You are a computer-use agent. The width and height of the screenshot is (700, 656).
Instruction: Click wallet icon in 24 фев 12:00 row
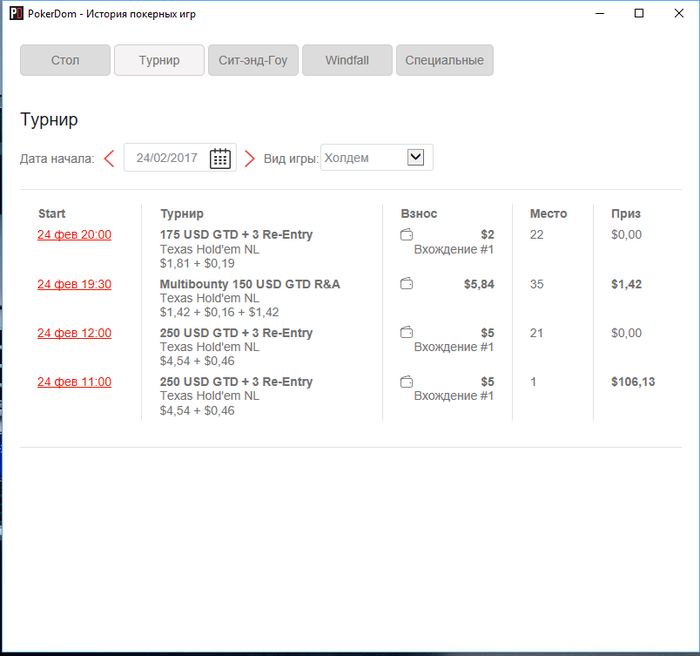point(406,332)
